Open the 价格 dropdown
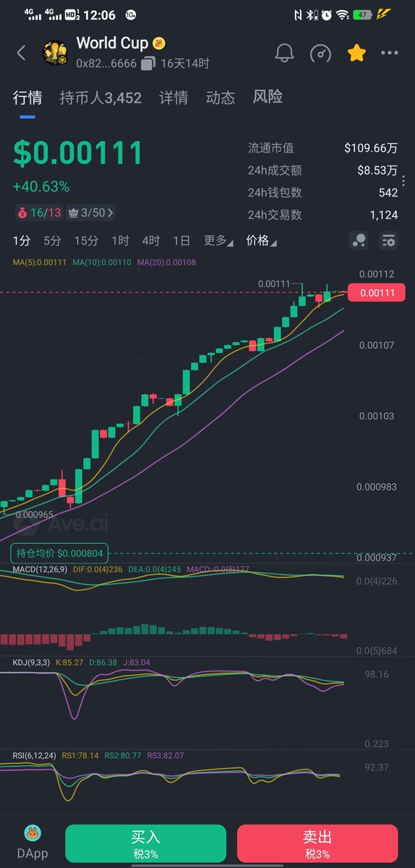 261,241
